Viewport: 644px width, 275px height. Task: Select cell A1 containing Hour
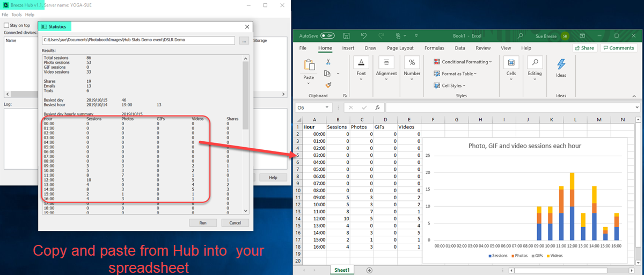[314, 127]
